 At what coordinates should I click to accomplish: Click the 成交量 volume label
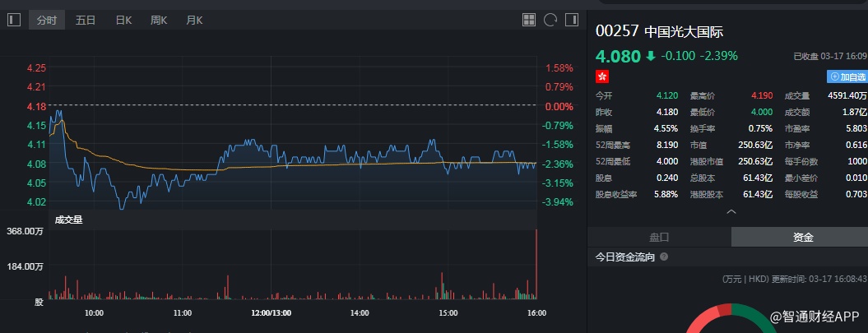point(68,220)
